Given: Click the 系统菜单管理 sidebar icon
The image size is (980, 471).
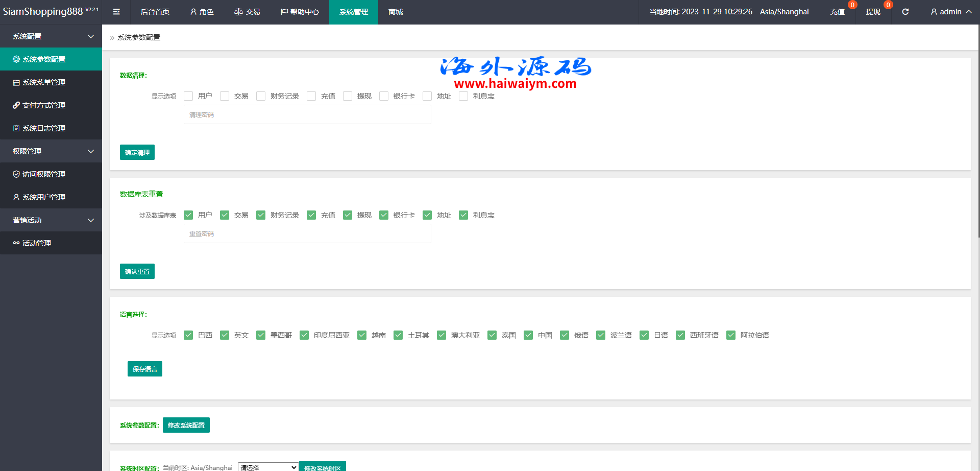Looking at the screenshot, I should pyautogui.click(x=16, y=82).
